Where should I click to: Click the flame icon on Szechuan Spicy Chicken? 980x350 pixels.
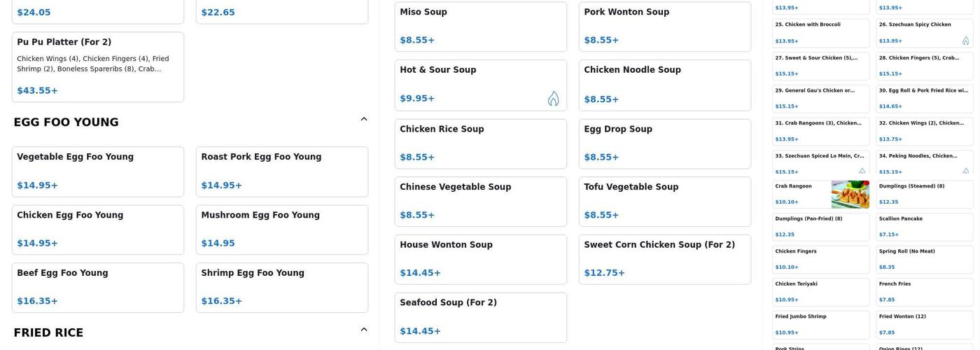tap(966, 41)
